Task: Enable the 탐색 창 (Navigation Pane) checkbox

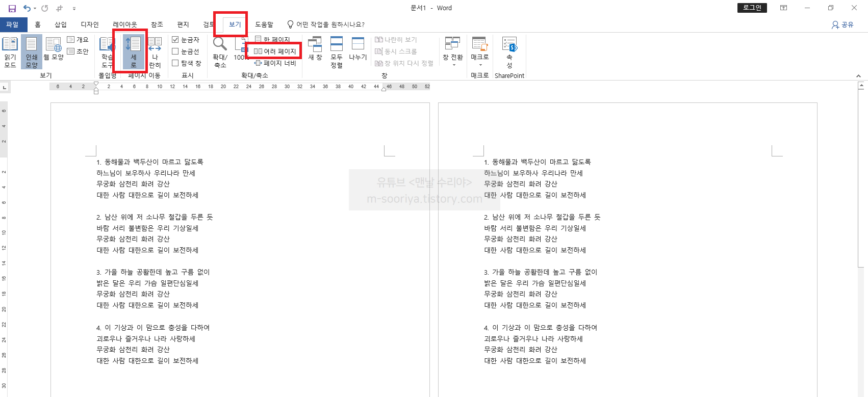Action: (x=175, y=63)
